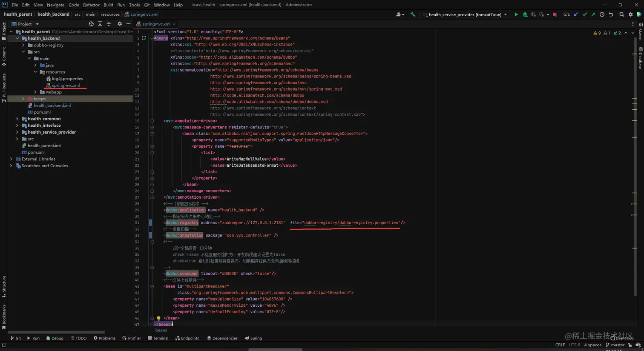This screenshot has height=351, width=644.
Task: Expand the health_common module
Action: tap(17, 119)
